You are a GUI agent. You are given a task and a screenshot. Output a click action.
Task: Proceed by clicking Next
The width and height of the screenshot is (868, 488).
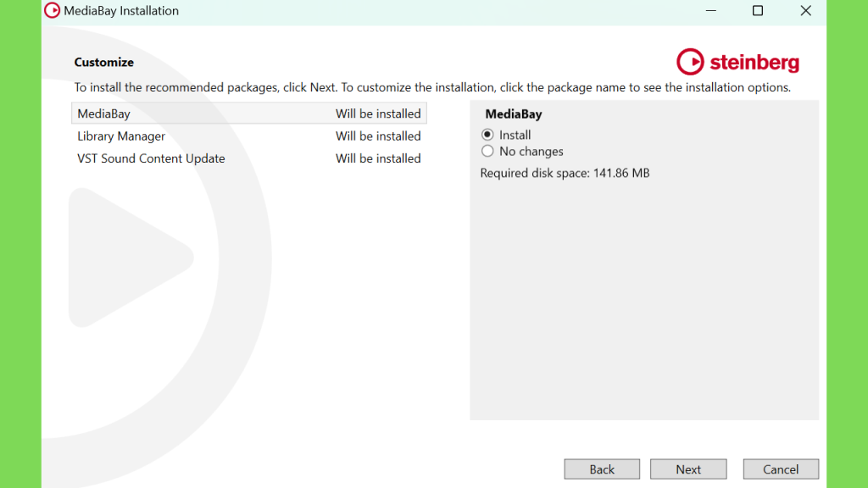point(688,469)
